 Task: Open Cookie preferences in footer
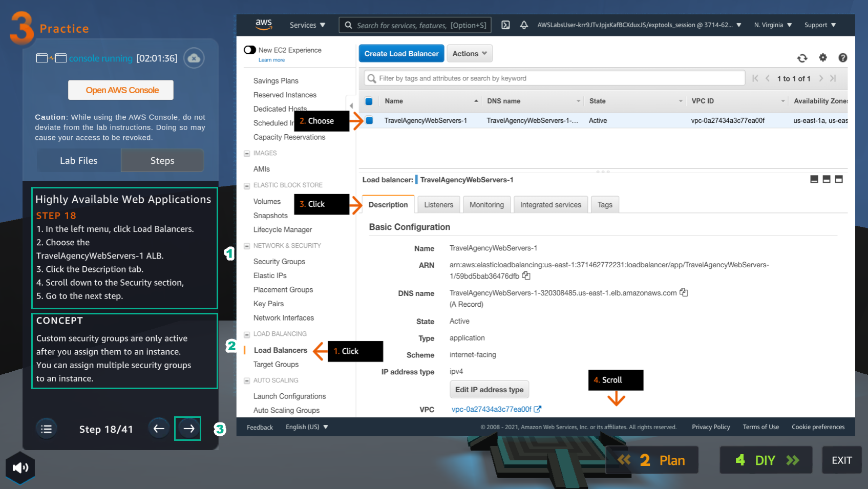pyautogui.click(x=818, y=427)
